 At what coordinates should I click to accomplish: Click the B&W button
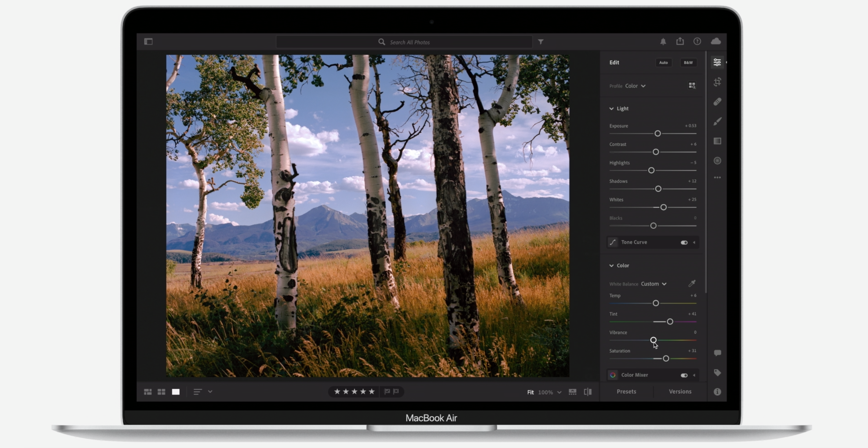(x=688, y=63)
